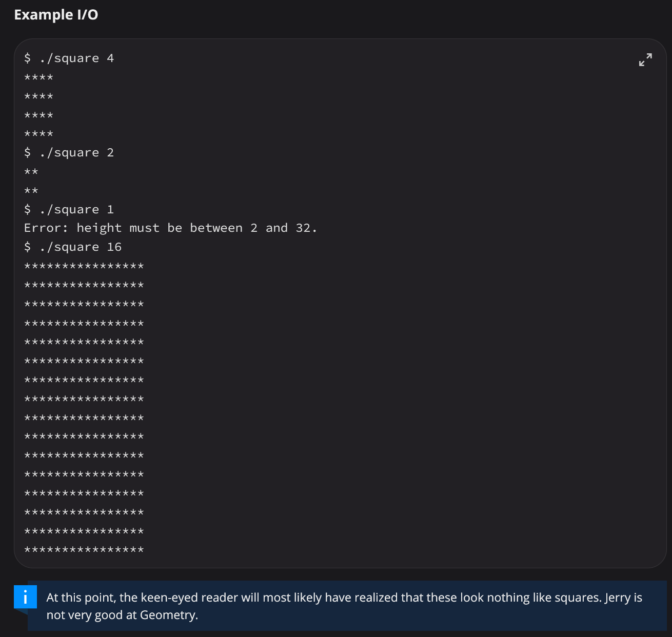The width and height of the screenshot is (672, 637).
Task: Click the Example I/O heading
Action: click(56, 15)
